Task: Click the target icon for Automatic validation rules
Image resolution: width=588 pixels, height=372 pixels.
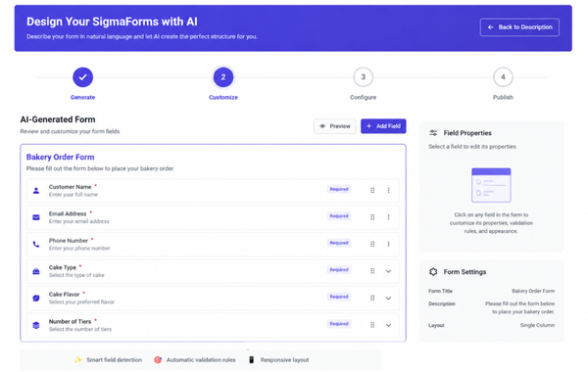Action: 158,360
